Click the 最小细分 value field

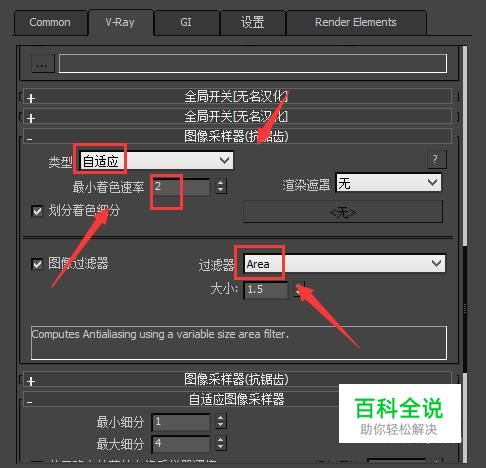click(x=181, y=422)
